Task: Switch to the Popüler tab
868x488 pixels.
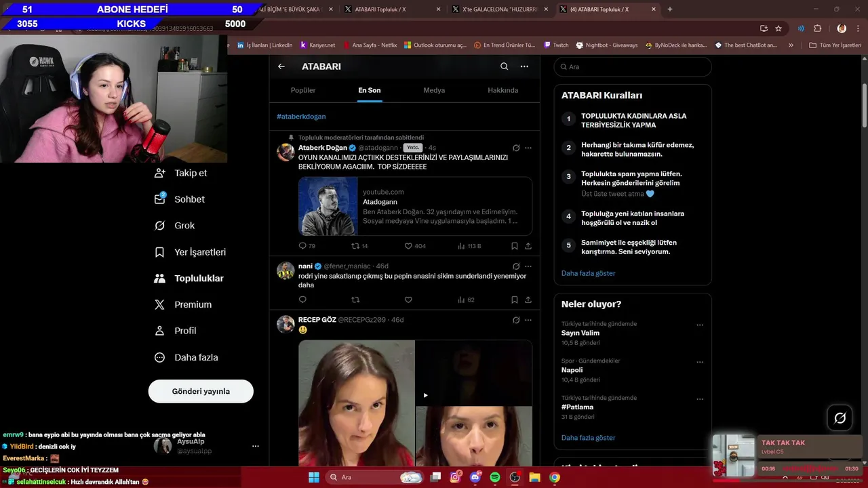Action: coord(303,90)
